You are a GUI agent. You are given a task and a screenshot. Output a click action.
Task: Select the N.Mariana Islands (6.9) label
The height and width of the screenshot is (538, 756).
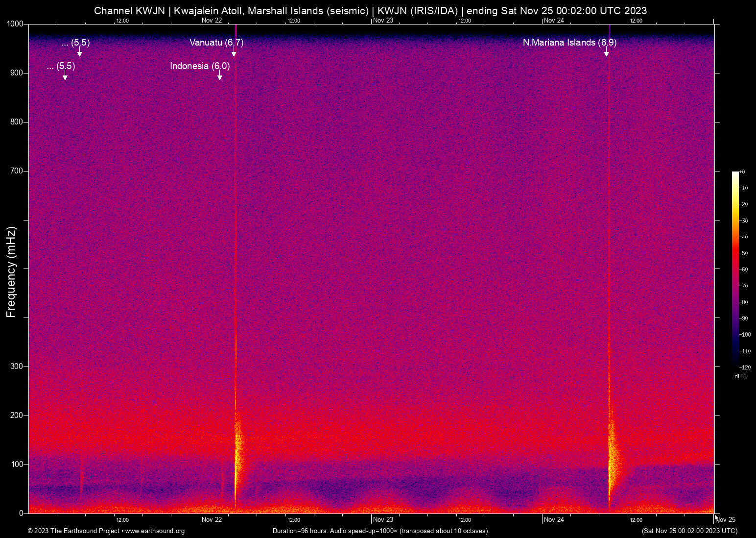(x=569, y=43)
